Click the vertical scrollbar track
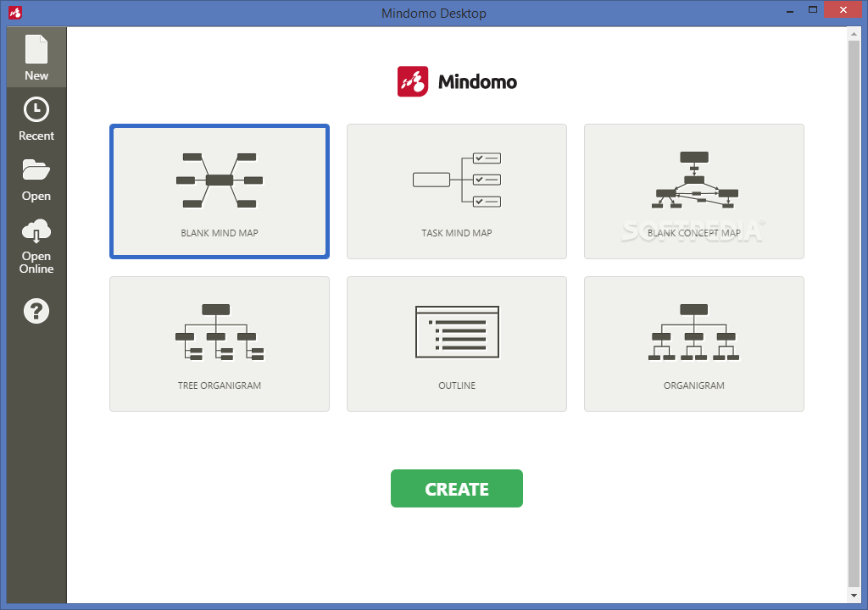This screenshot has height=610, width=868. (854, 314)
